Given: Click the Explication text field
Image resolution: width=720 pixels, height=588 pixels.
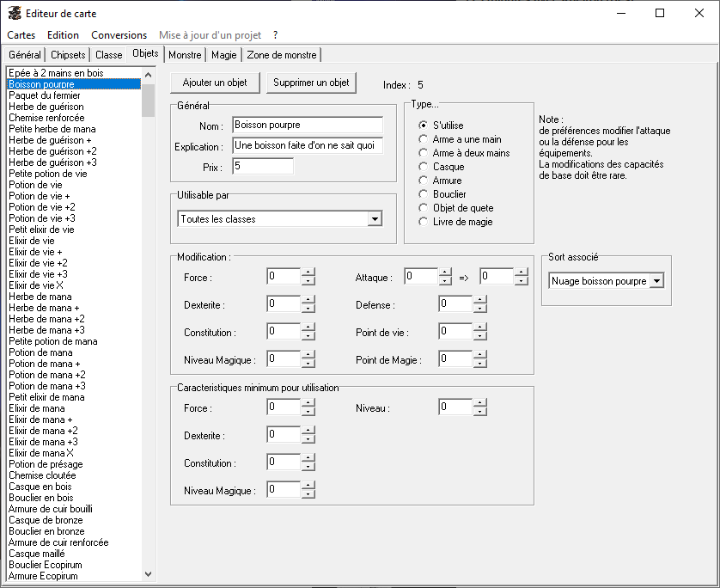Looking at the screenshot, I should point(307,146).
